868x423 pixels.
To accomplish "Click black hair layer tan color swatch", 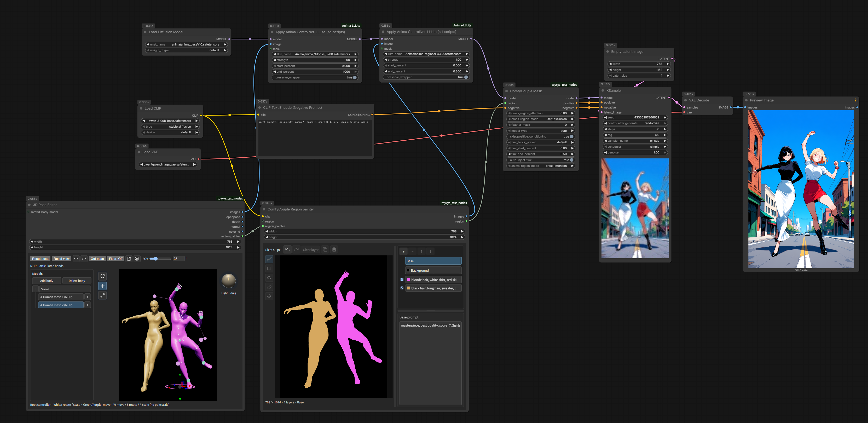I will coord(408,288).
